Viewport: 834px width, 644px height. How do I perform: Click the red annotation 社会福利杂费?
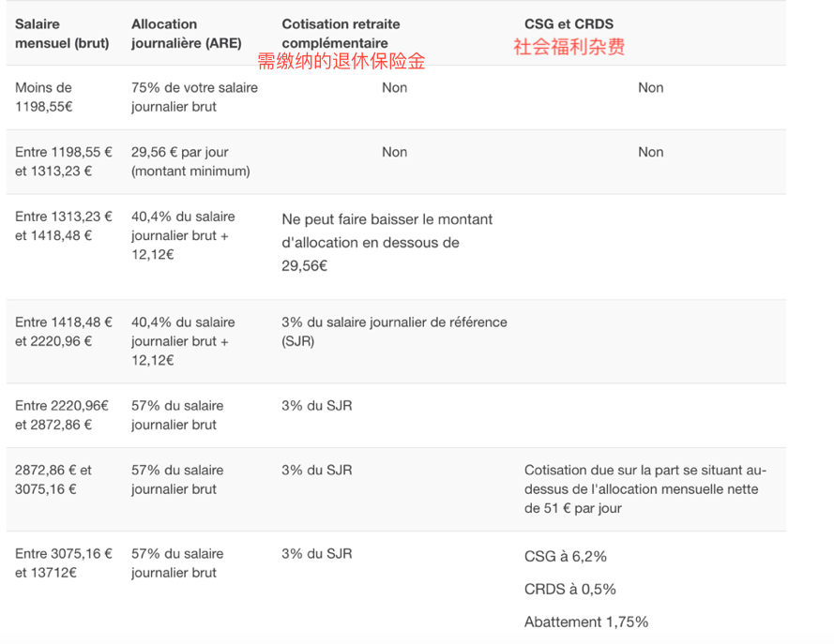pyautogui.click(x=569, y=47)
